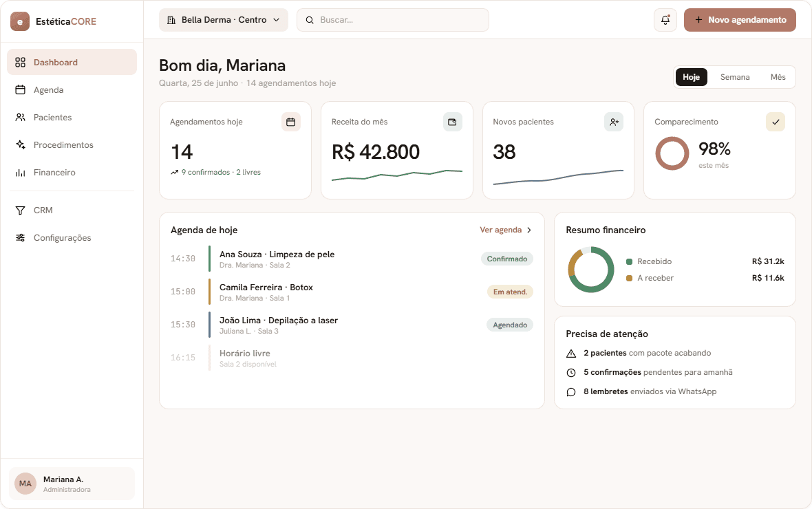Click warning triangle icon for pacote acabando

570,353
